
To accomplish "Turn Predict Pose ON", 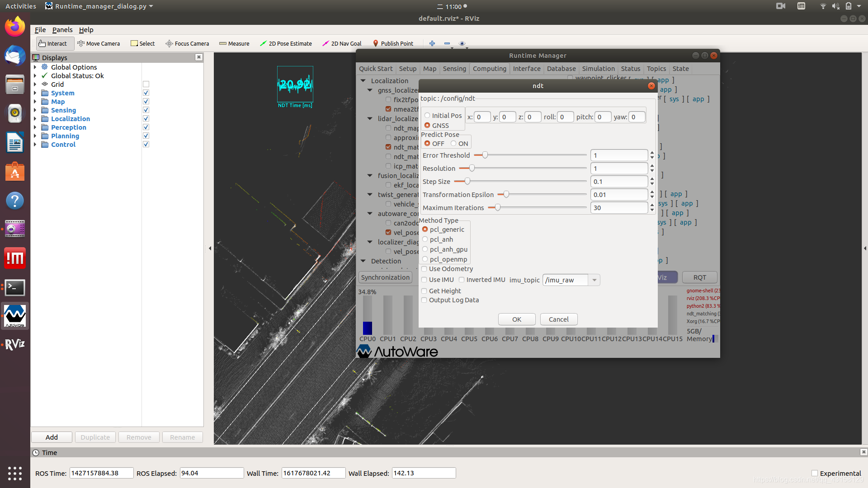I will pyautogui.click(x=453, y=144).
